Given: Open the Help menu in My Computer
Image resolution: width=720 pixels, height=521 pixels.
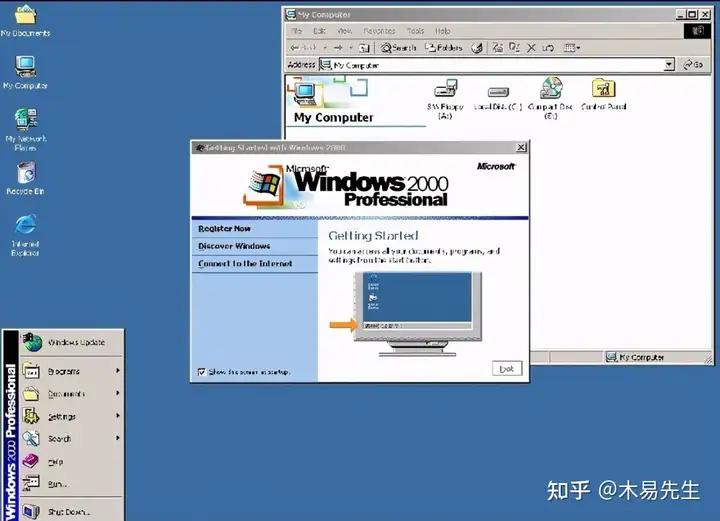Looking at the screenshot, I should pos(443,31).
